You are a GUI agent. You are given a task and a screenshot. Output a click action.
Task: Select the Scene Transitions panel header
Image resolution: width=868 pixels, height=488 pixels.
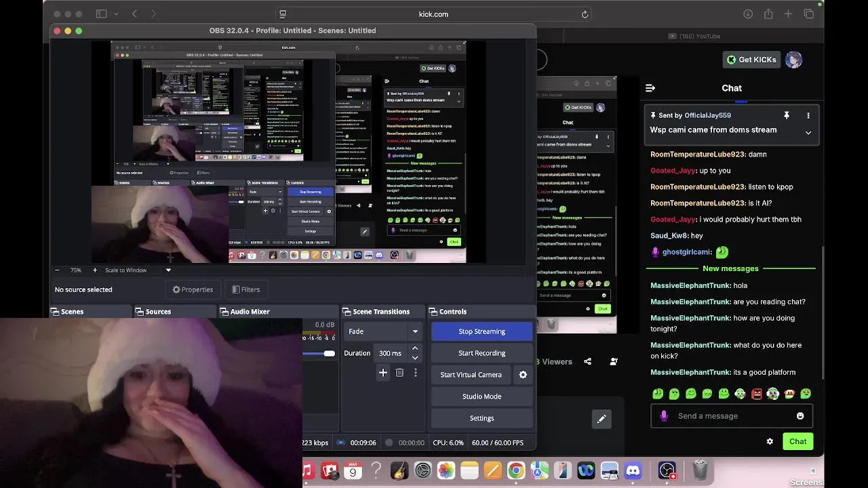click(381, 312)
